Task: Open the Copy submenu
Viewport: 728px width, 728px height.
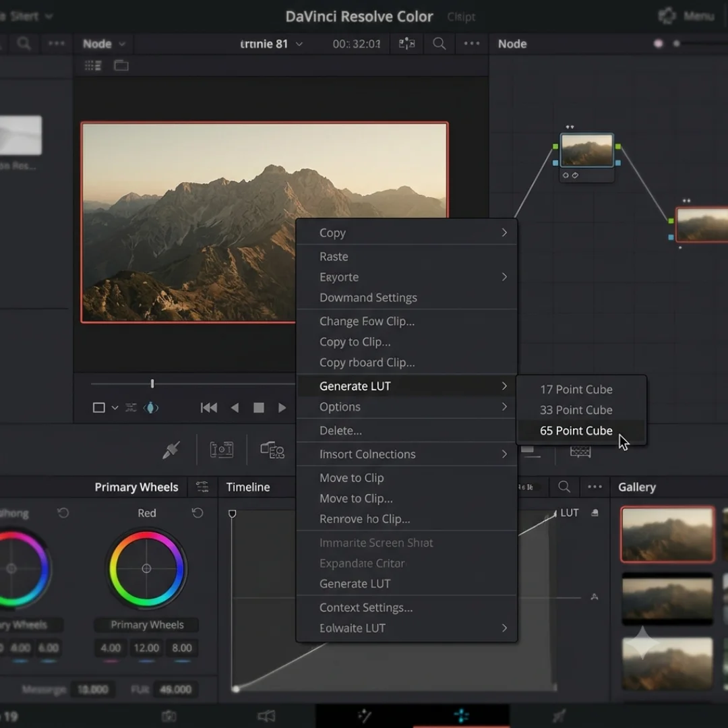Action: click(x=406, y=233)
